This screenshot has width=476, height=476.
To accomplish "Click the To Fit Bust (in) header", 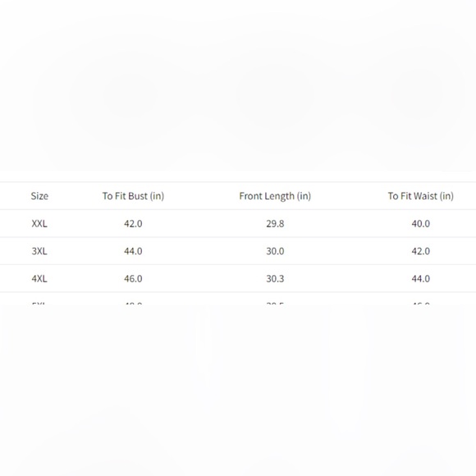I will pos(133,196).
